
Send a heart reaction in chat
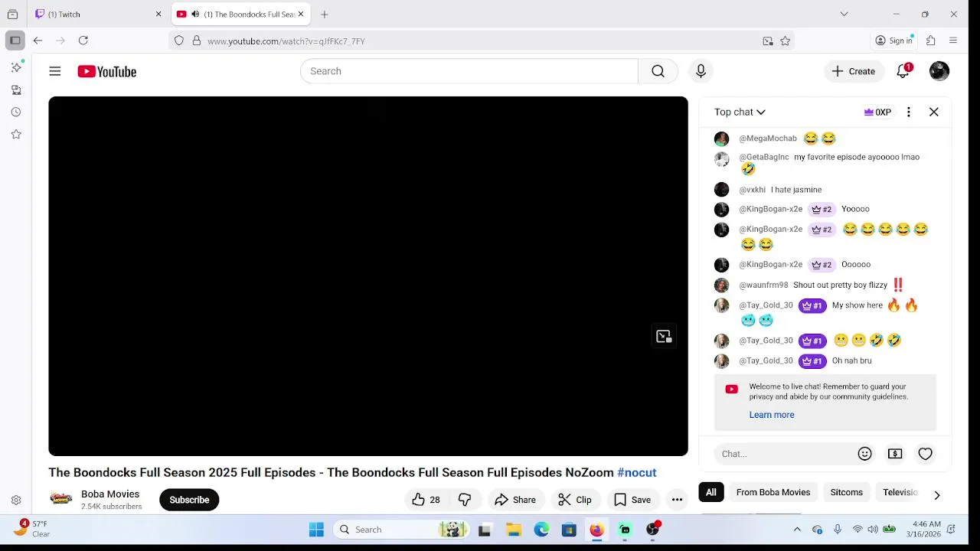coord(925,454)
